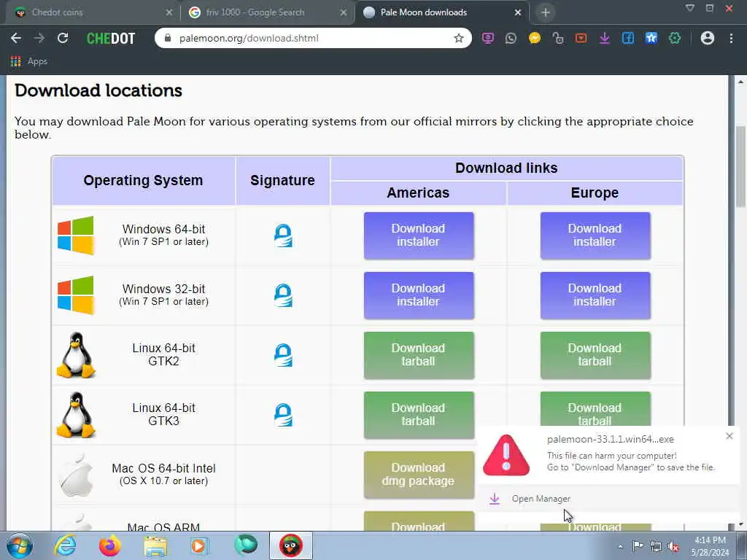Click the muted volume tray icon

click(673, 546)
